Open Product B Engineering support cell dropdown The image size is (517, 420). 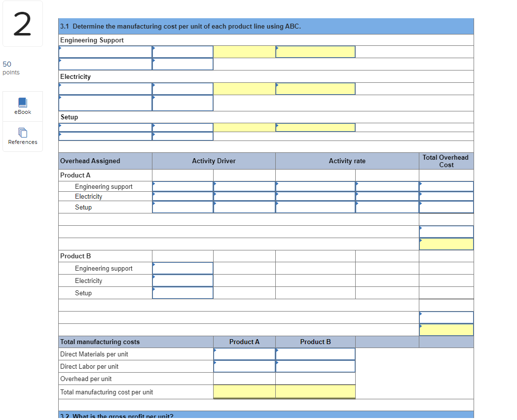point(183,268)
